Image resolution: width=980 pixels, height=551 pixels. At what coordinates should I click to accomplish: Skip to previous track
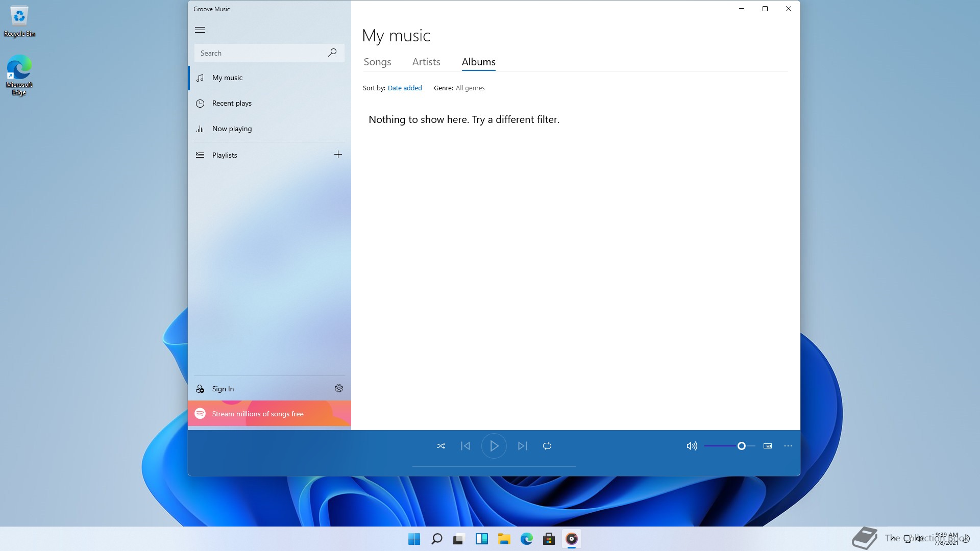tap(465, 446)
